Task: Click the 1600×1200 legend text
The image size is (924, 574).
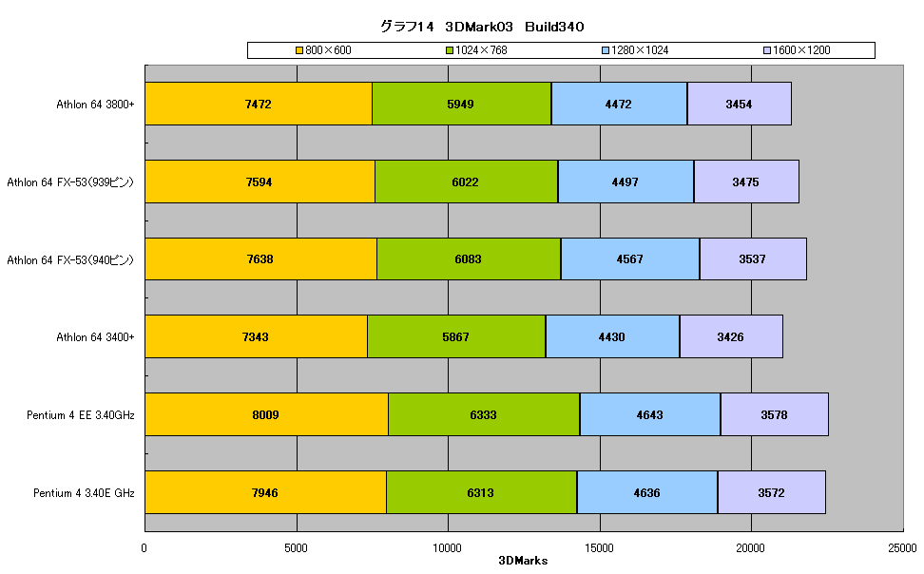Action: (x=801, y=50)
